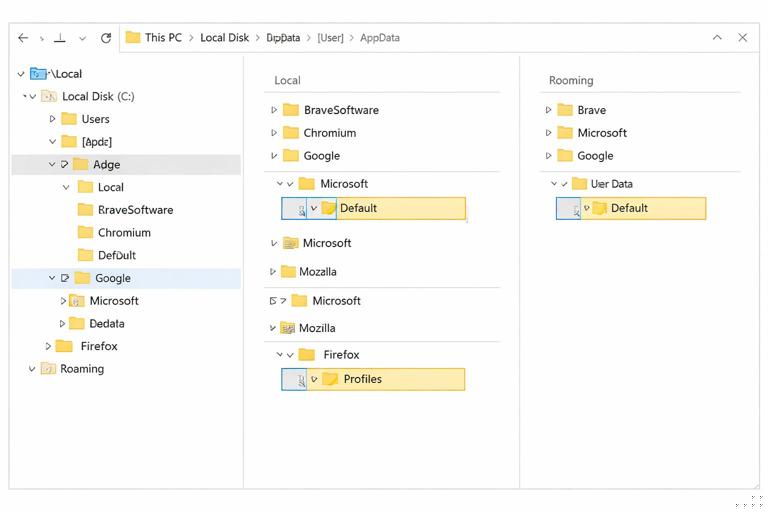
Task: Click the Firefox folder icon in Local pane
Action: [x=307, y=354]
